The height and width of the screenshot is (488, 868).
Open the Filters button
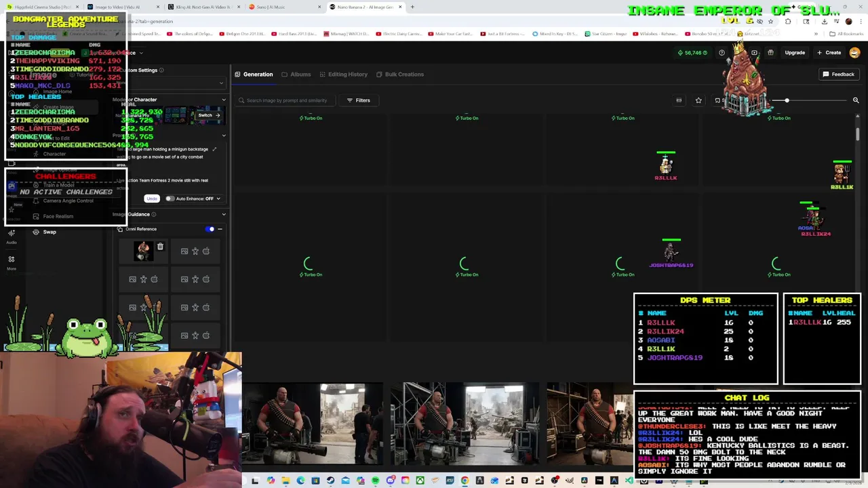359,100
